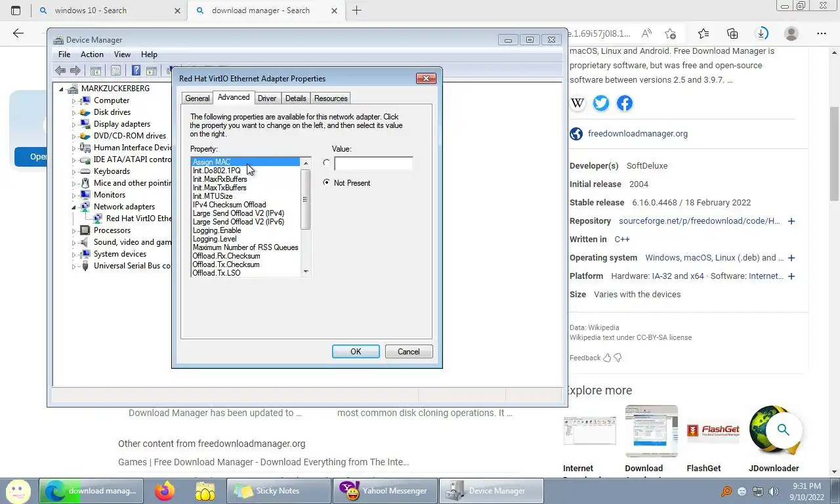Click Show/Hide Console Tree toolbar icon
Image resolution: width=840 pixels, height=504 pixels.
pos(95,70)
